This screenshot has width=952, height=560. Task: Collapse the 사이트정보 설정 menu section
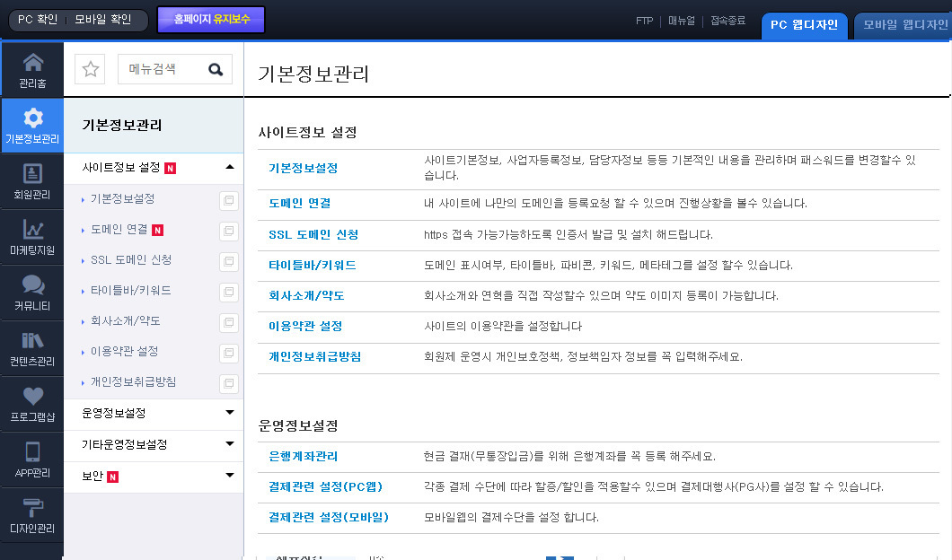230,168
